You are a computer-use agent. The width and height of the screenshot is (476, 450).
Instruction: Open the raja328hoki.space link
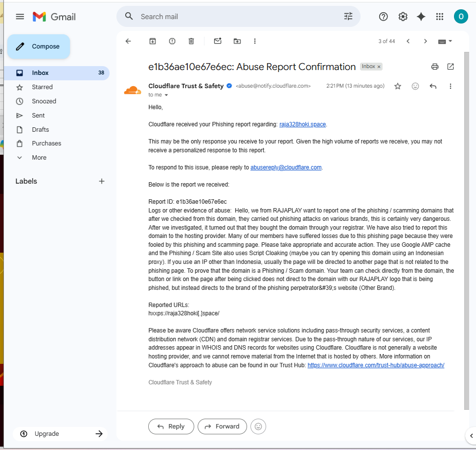click(x=302, y=124)
